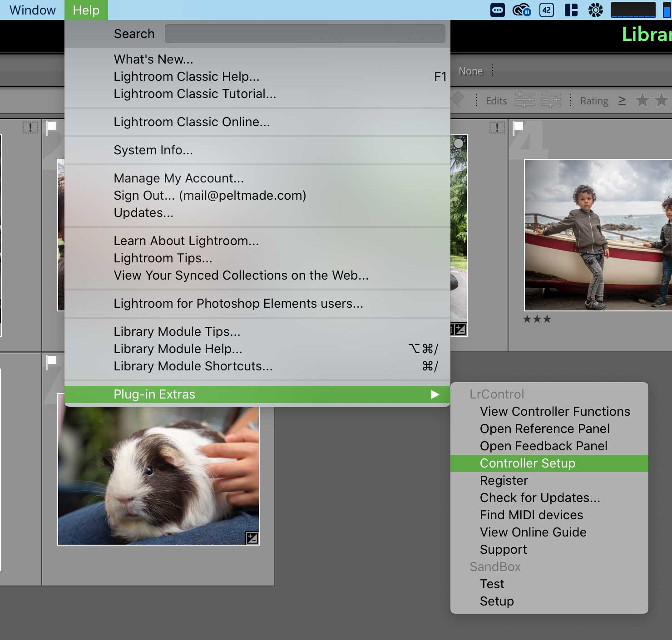672x640 pixels.
Task: Click three-star rating under boat photo
Action: tap(537, 319)
